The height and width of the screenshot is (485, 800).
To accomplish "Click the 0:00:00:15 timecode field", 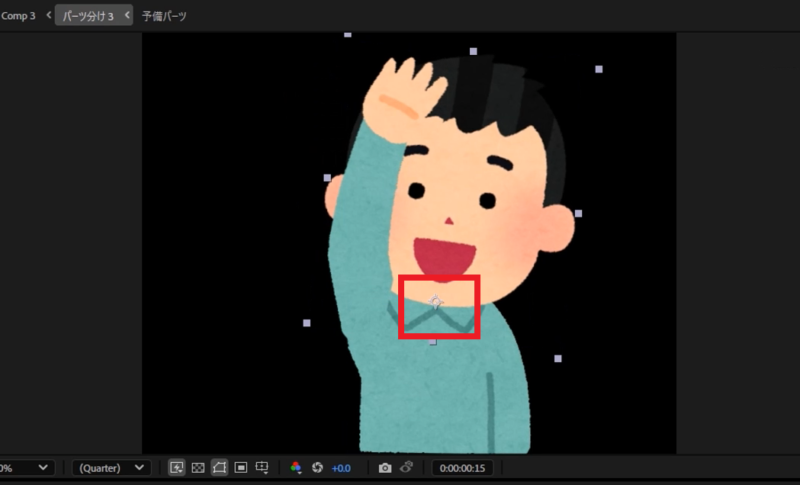I will click(461, 468).
